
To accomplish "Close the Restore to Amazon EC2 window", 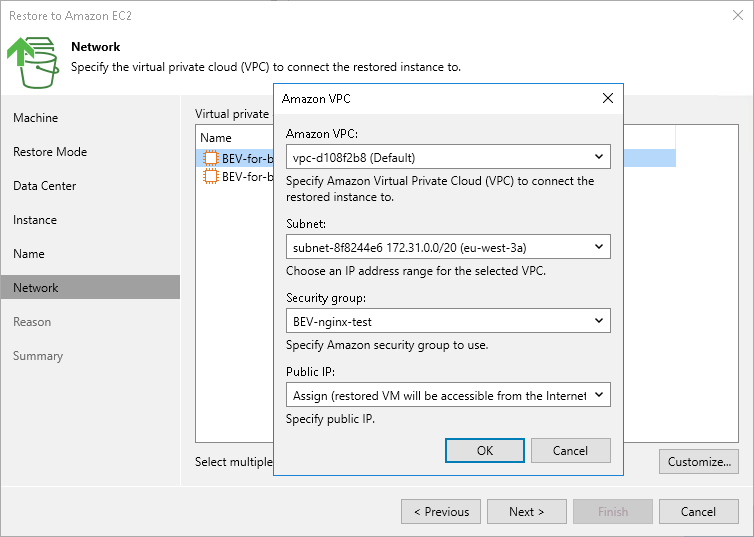I will coord(737,15).
